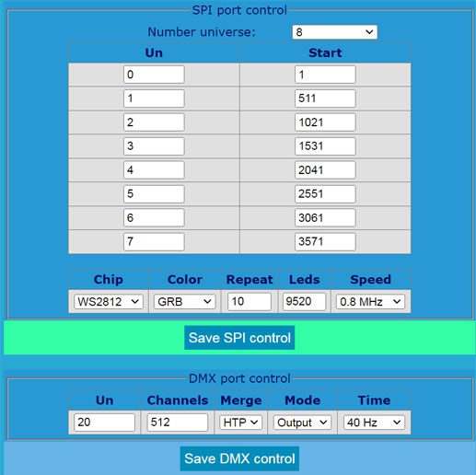Screen dimensions: 476x475
Task: Focus the Channels field containing 512
Action: [178, 423]
